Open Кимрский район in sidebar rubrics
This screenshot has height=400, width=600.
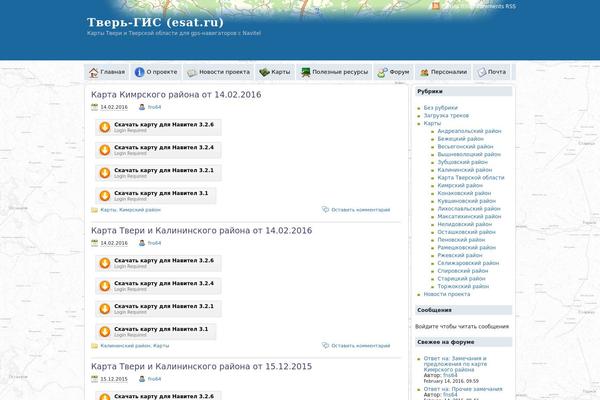tap(460, 185)
